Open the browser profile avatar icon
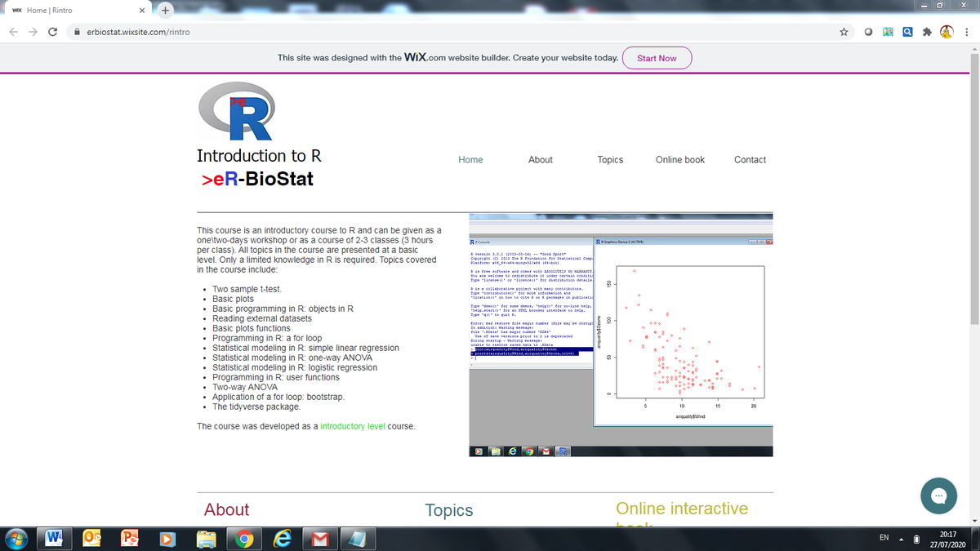980x551 pixels. pos(947,31)
